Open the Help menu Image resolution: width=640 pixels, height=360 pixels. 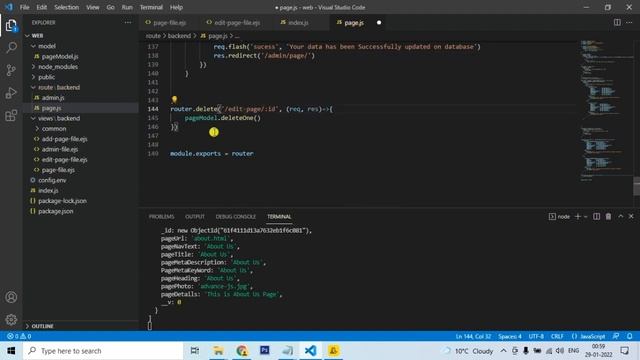[176, 7]
